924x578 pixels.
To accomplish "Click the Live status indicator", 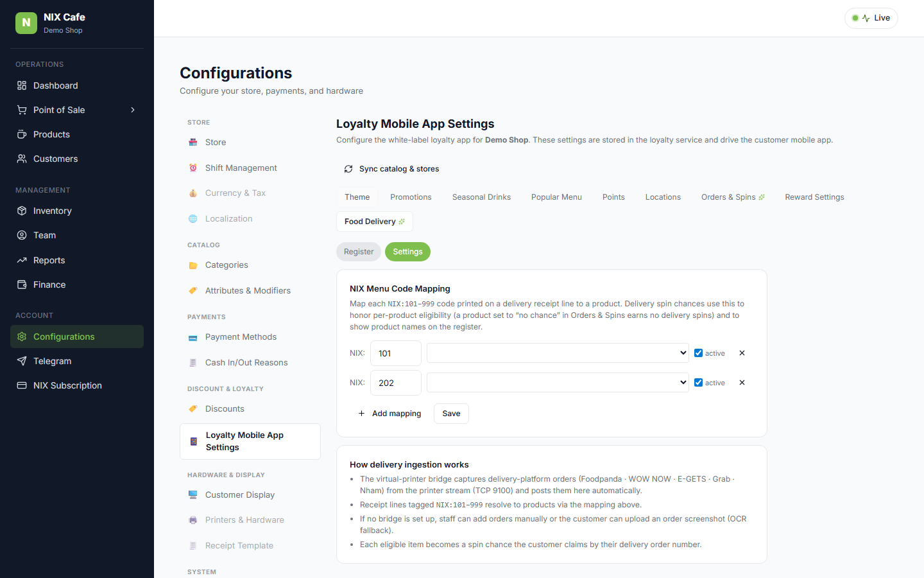I will 871,18.
